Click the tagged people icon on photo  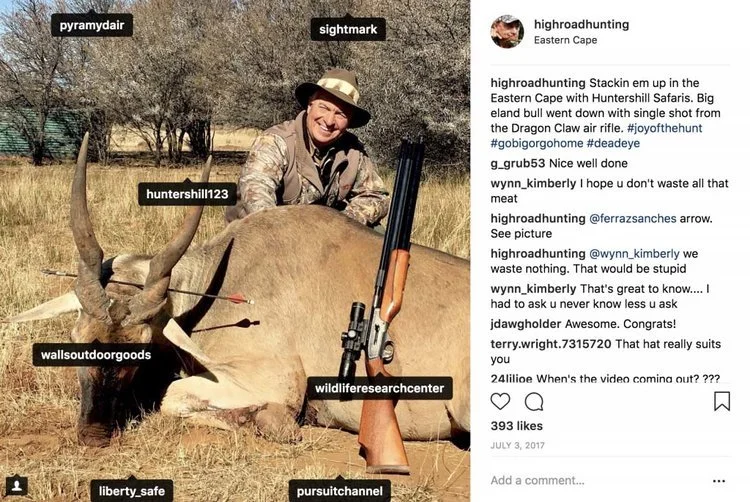tap(16, 485)
